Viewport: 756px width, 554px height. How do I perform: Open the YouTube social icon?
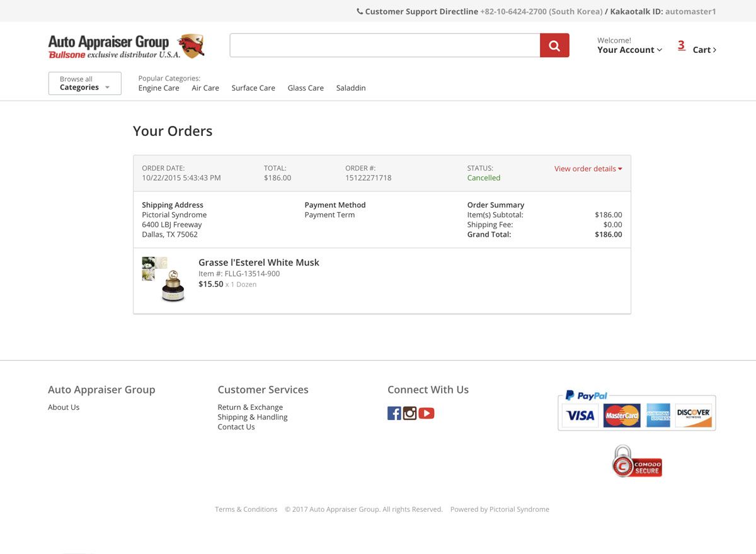[427, 414]
